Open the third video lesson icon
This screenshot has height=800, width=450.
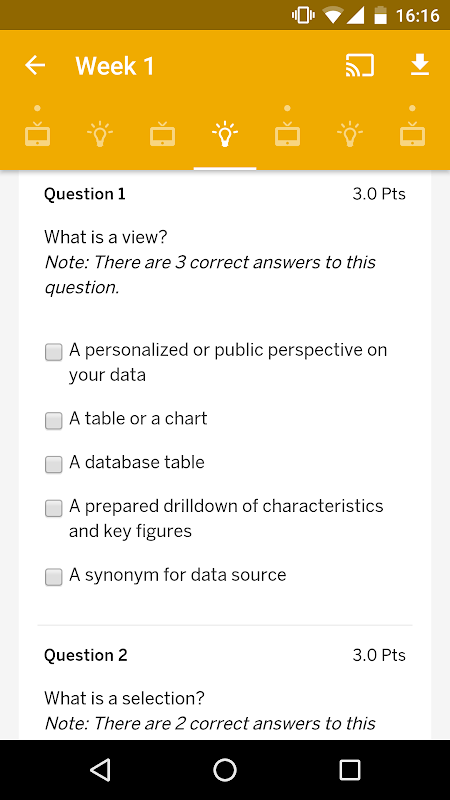[287, 134]
